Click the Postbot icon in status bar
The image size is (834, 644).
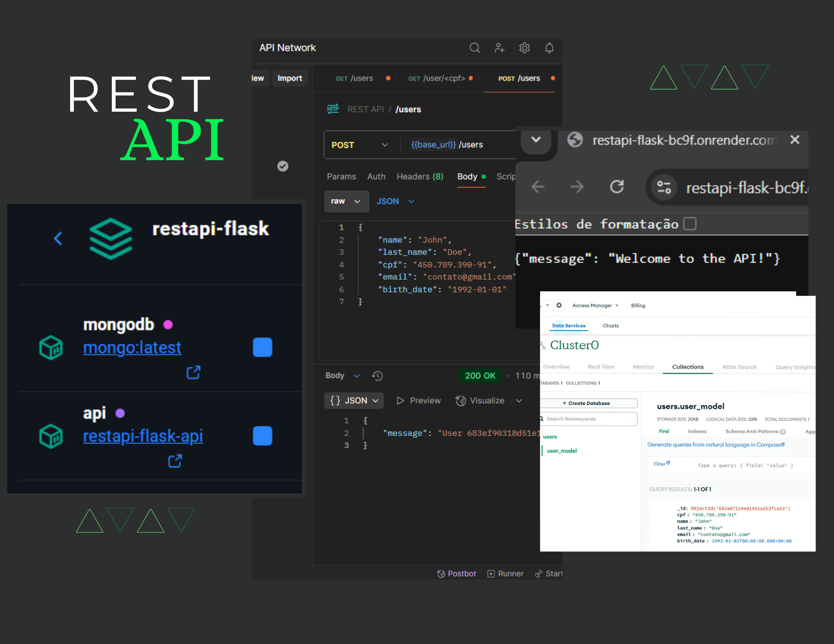(x=441, y=574)
